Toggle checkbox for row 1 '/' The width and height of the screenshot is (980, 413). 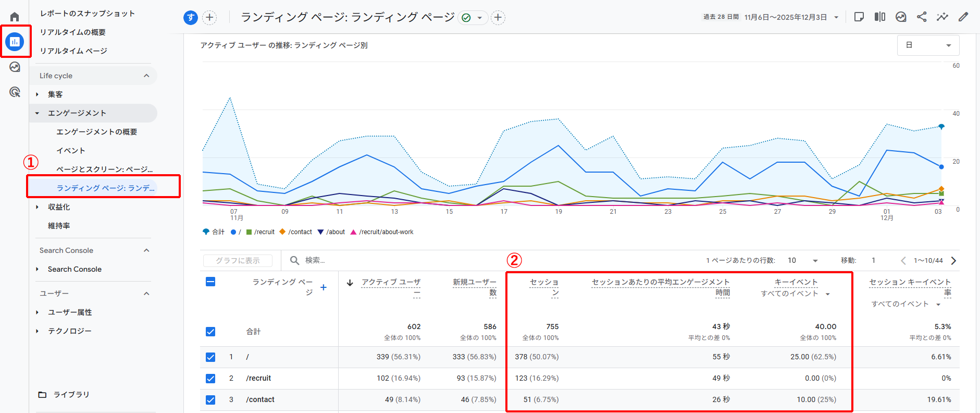point(210,357)
